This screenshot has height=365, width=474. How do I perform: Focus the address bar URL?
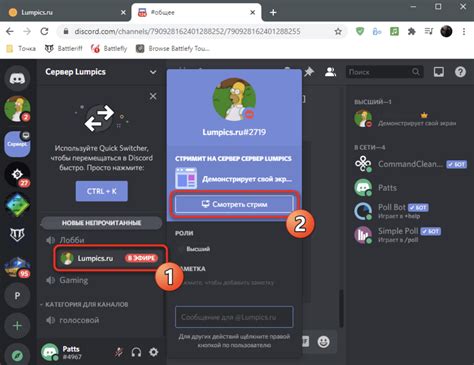click(x=187, y=31)
